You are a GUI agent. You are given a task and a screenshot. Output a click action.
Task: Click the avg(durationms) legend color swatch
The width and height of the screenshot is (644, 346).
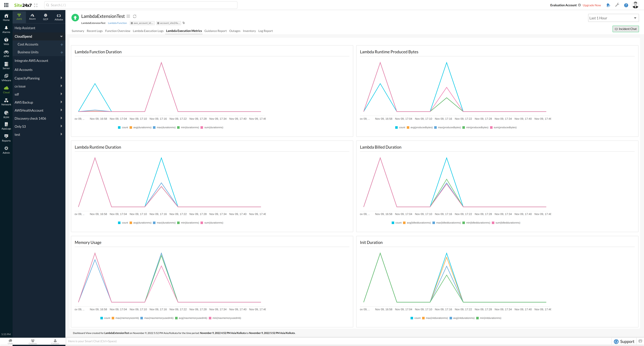click(131, 127)
